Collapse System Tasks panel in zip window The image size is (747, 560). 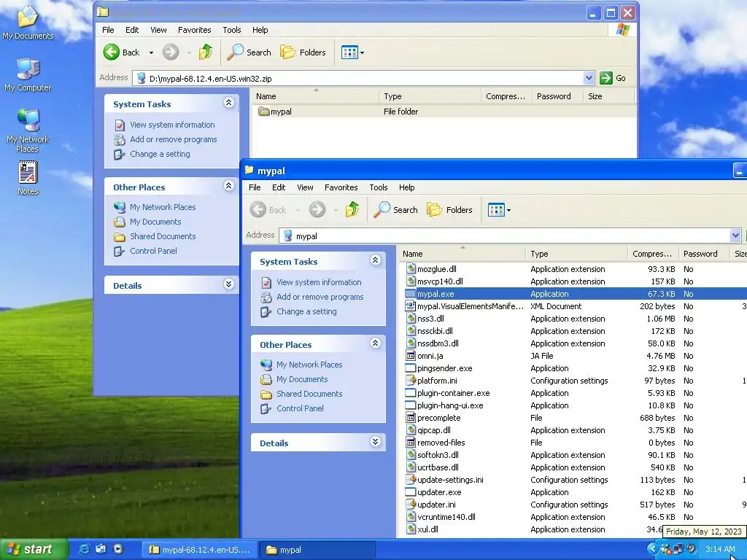coord(228,102)
